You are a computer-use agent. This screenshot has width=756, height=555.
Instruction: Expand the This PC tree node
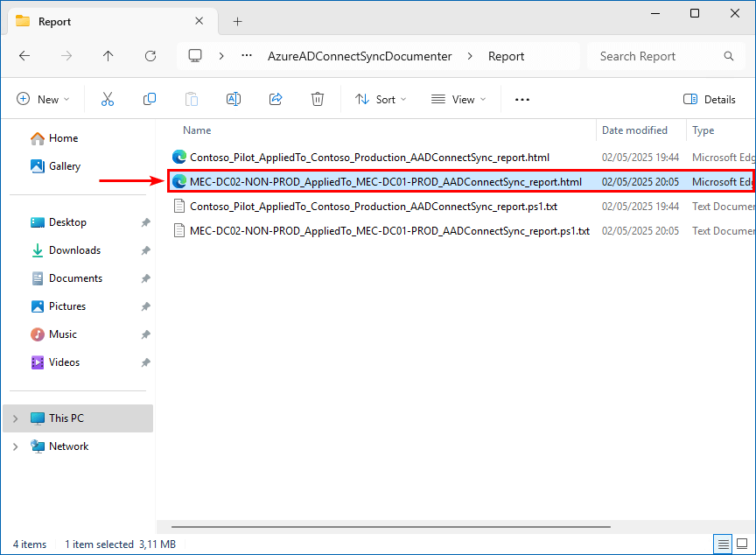(x=16, y=418)
